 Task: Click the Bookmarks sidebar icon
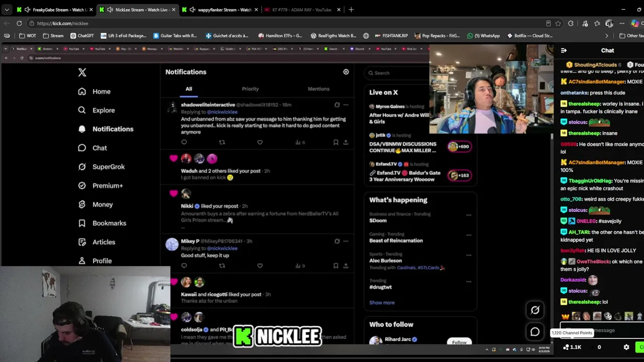point(82,223)
